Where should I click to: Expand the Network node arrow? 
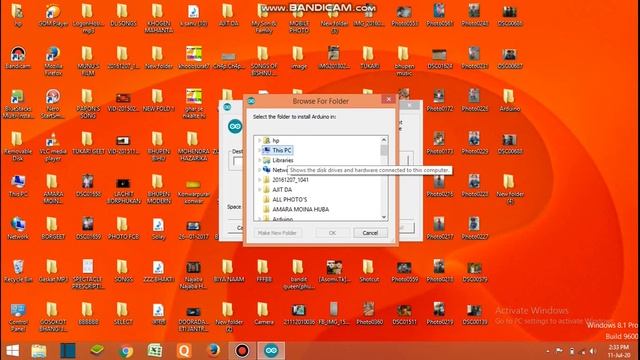tap(259, 170)
